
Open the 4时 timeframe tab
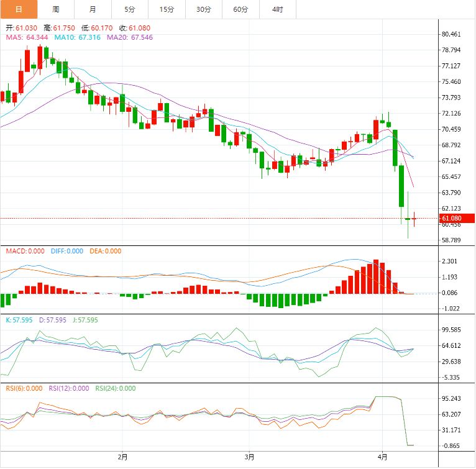click(x=278, y=9)
